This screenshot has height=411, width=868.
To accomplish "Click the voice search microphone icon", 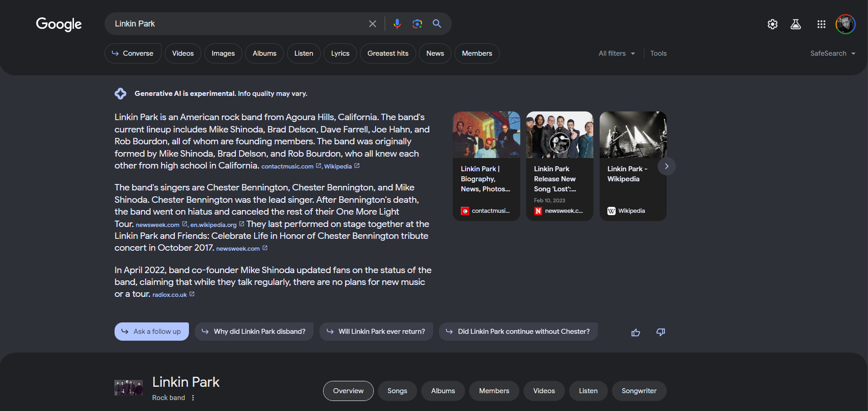I will coord(397,24).
